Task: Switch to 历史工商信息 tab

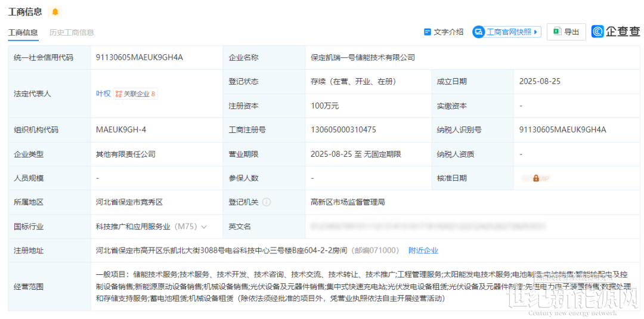Action: 72,32
